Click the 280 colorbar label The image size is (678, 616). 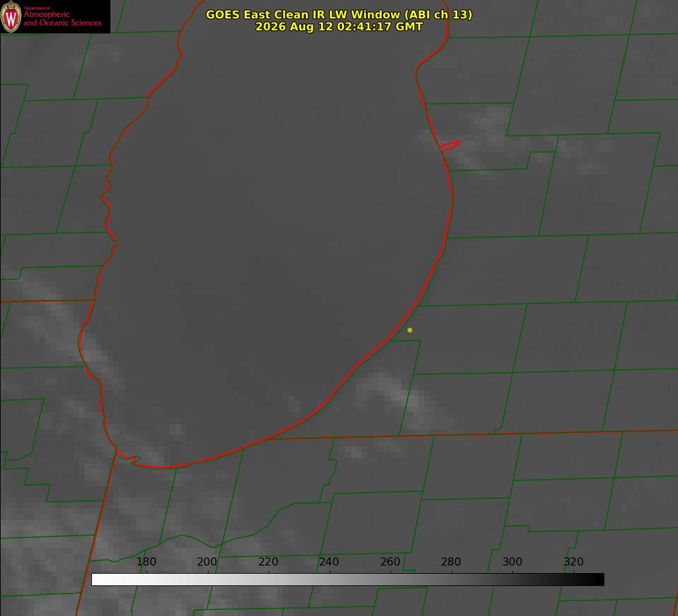click(451, 561)
